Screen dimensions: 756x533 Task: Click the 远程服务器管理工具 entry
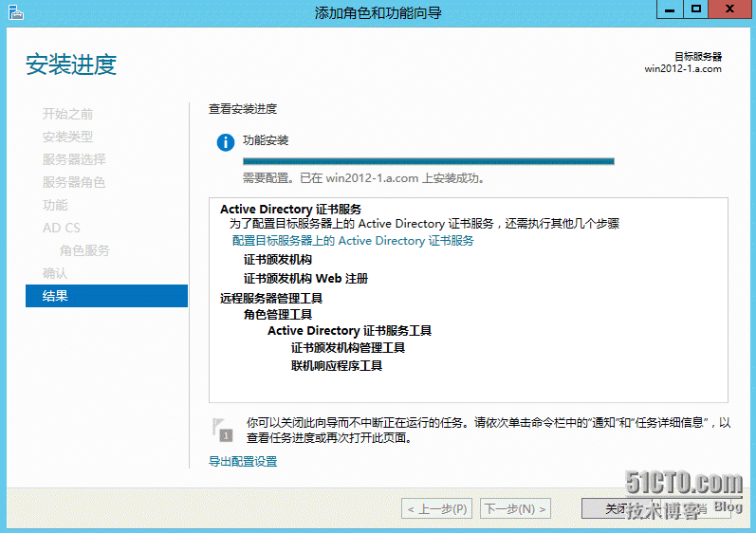pyautogui.click(x=271, y=299)
